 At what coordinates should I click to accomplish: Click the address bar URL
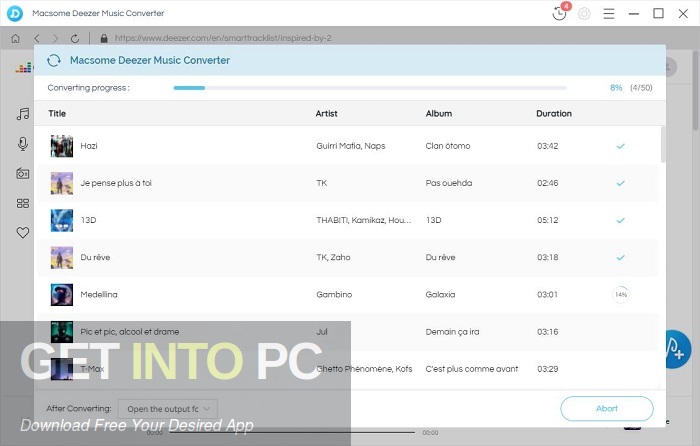[223, 38]
